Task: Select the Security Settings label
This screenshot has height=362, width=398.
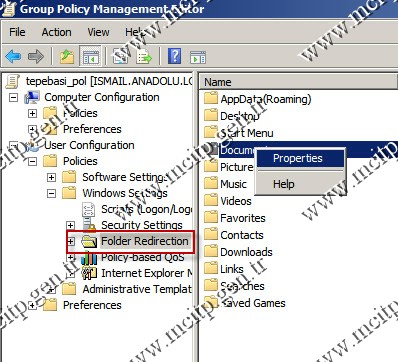Action: (142, 225)
